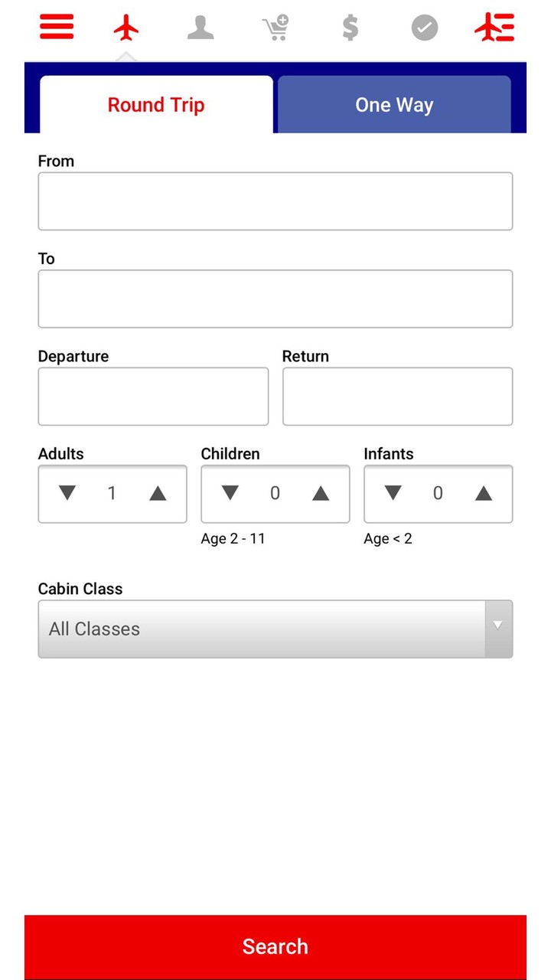Tap the dollar sign payment icon

(x=350, y=28)
